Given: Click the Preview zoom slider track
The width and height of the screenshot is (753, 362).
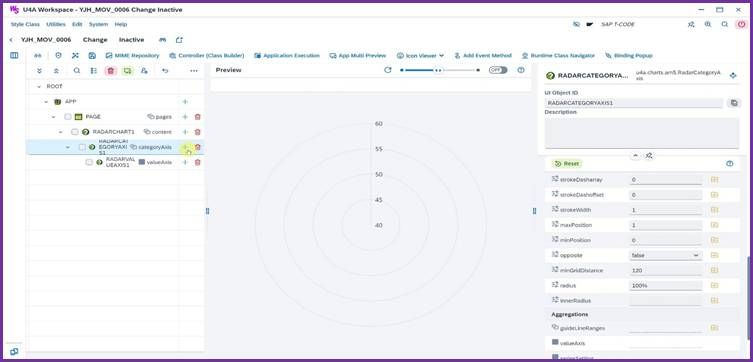Looking at the screenshot, I should click(x=439, y=70).
